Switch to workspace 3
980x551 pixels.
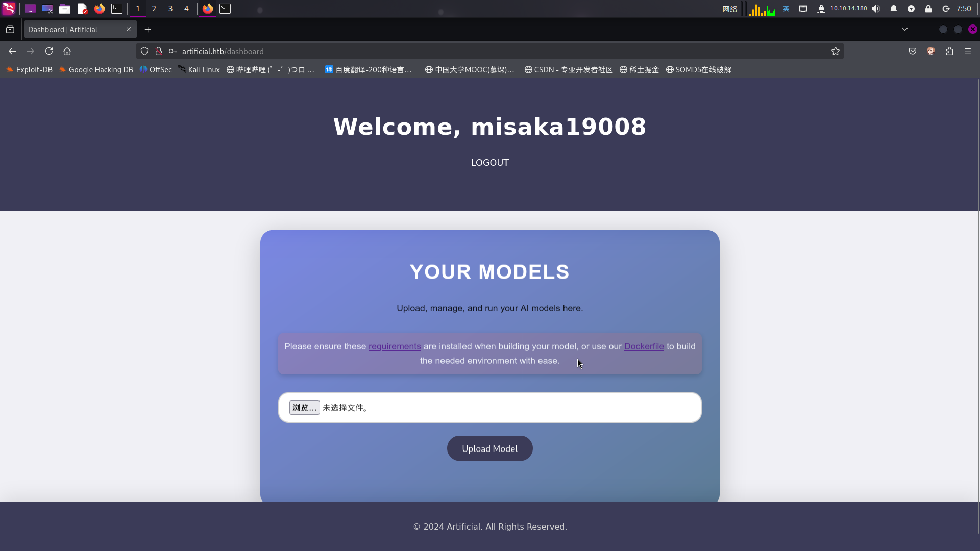tap(170, 9)
